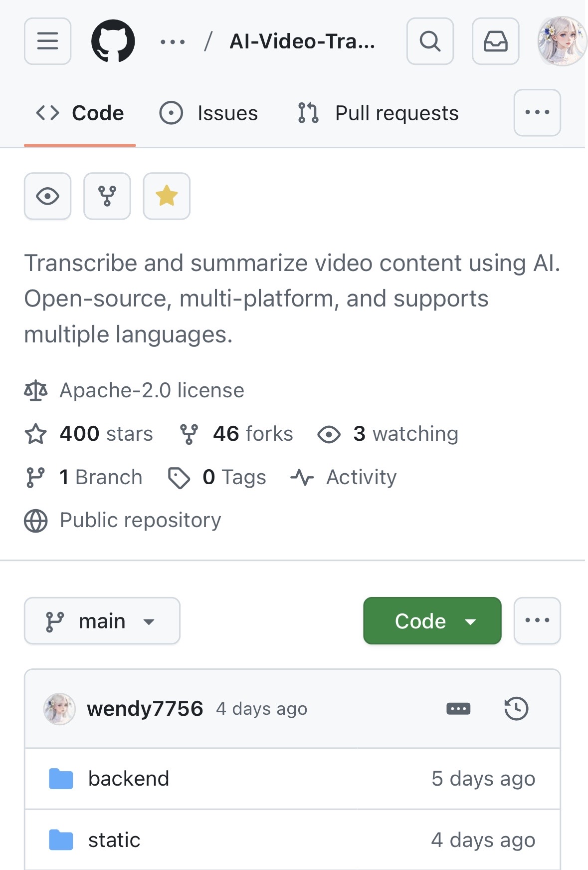Unstar the repository with yellow star
This screenshot has height=870, width=588.
(x=167, y=196)
